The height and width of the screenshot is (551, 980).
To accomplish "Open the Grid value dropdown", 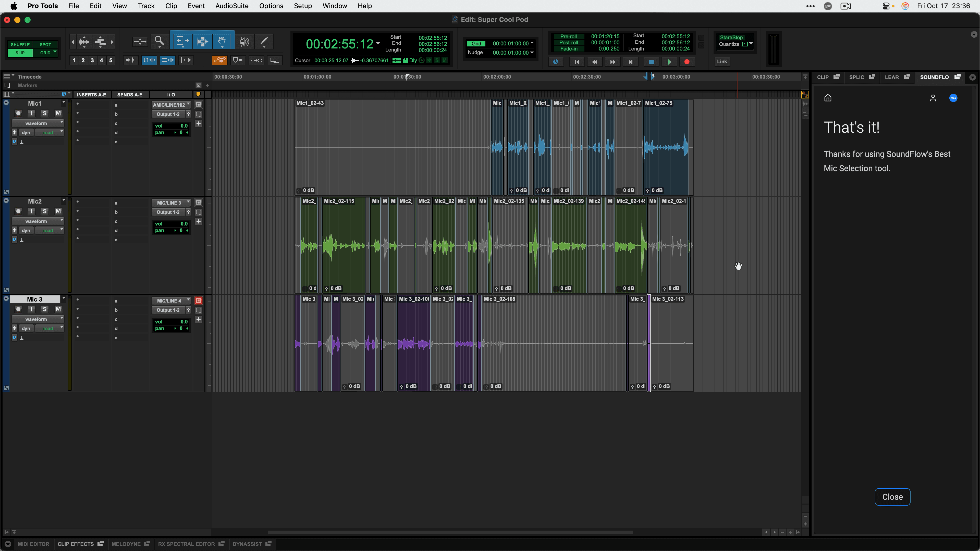I will click(532, 43).
